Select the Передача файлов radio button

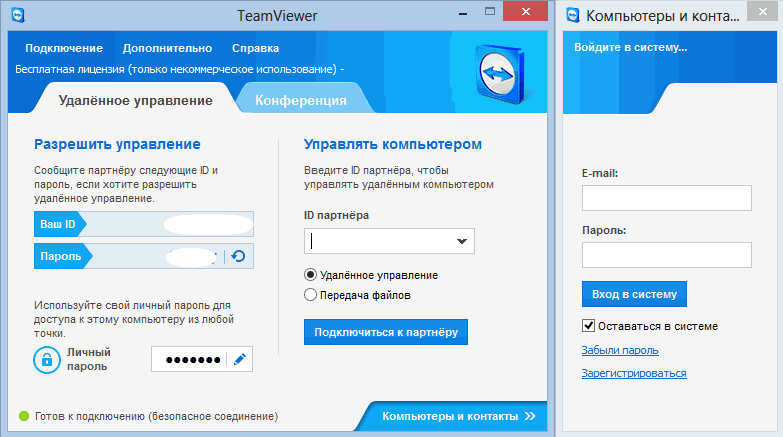point(310,295)
